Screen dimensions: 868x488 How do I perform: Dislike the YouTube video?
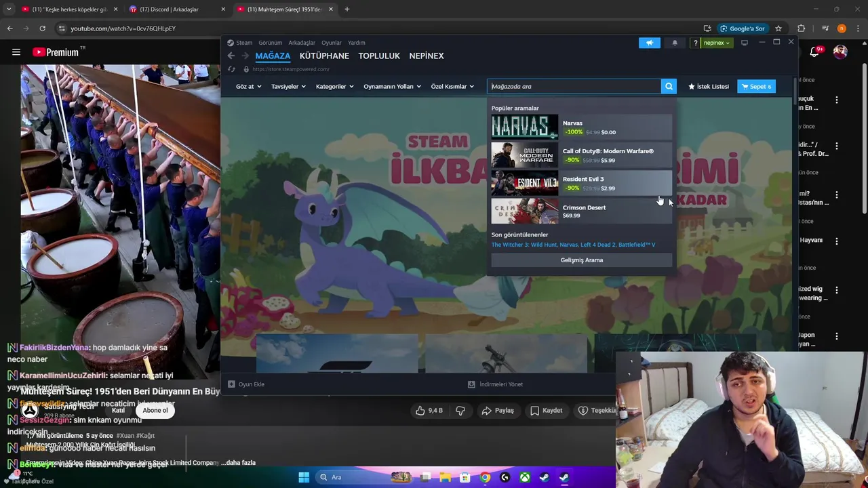[460, 411]
